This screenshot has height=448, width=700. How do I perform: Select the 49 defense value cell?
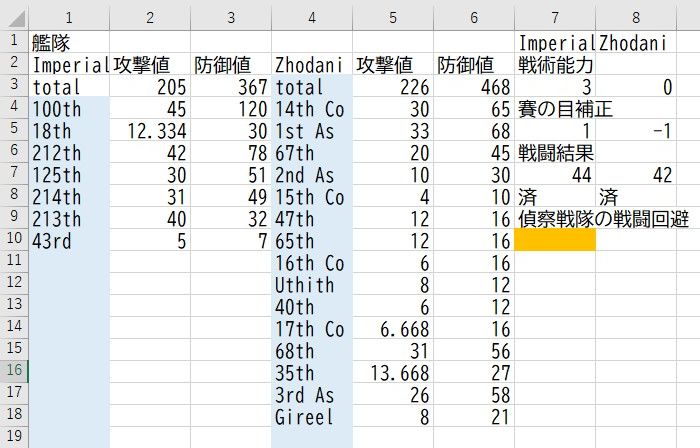pos(231,196)
